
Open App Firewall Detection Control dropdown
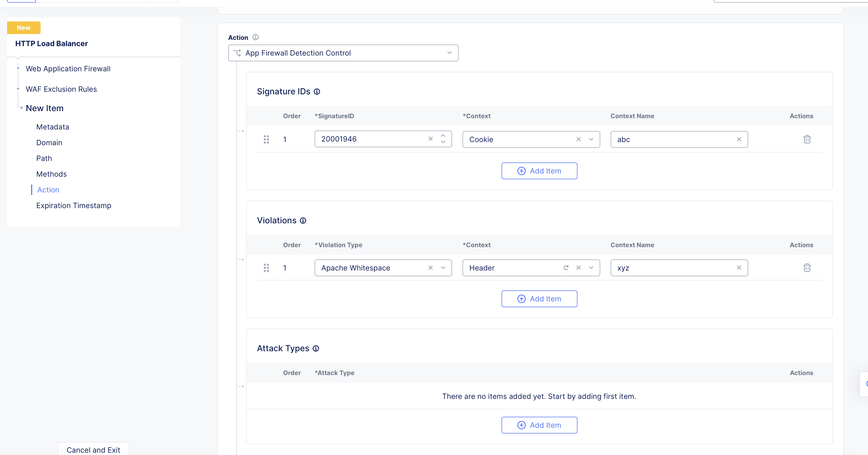coord(343,53)
